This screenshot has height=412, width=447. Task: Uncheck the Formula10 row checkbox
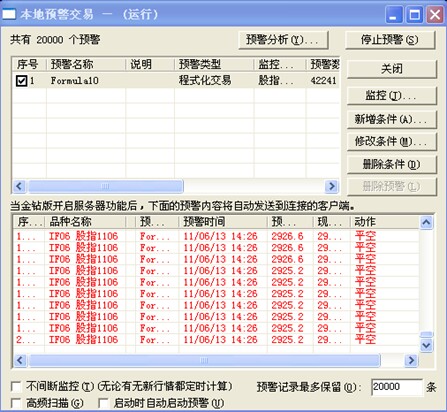pyautogui.click(x=22, y=81)
